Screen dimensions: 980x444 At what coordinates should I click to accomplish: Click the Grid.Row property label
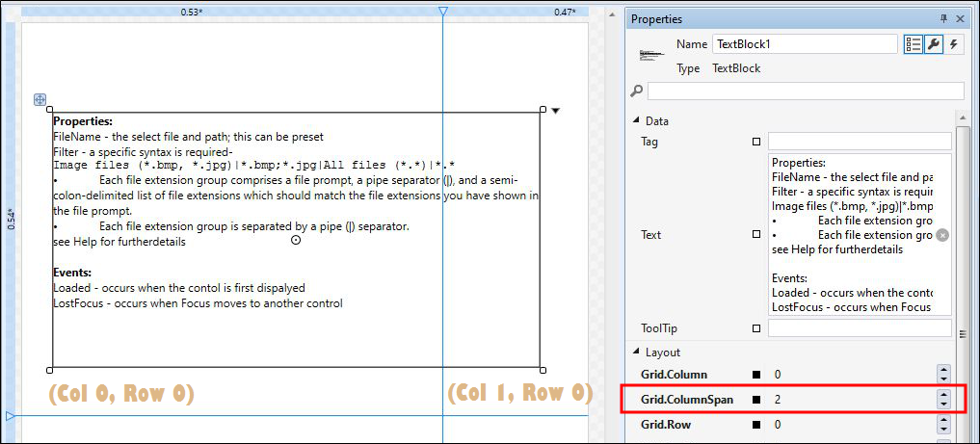pos(666,425)
